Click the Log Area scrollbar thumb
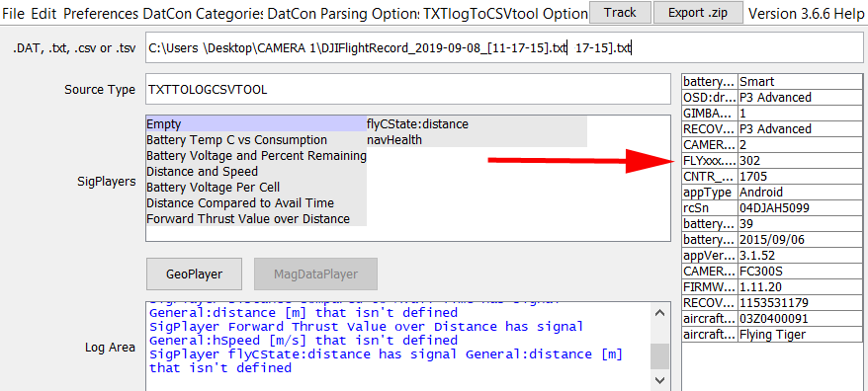868x391 pixels. pyautogui.click(x=659, y=356)
